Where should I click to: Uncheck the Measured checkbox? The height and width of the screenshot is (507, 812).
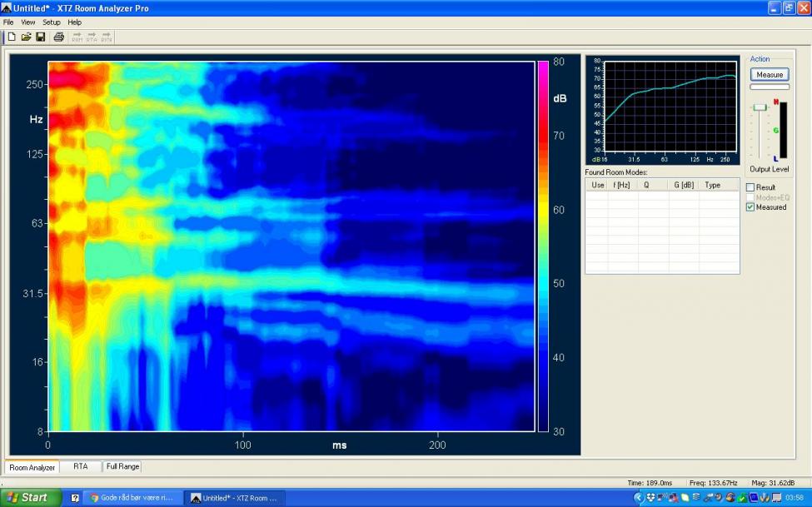click(x=750, y=207)
